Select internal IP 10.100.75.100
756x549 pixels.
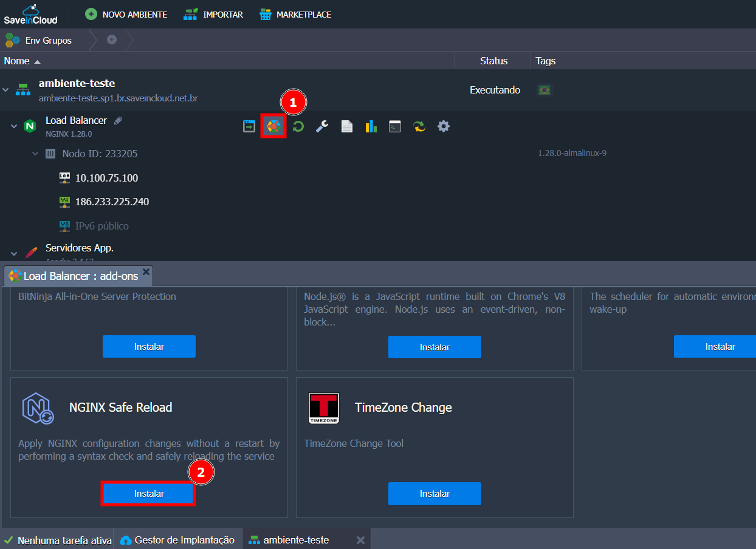106,178
